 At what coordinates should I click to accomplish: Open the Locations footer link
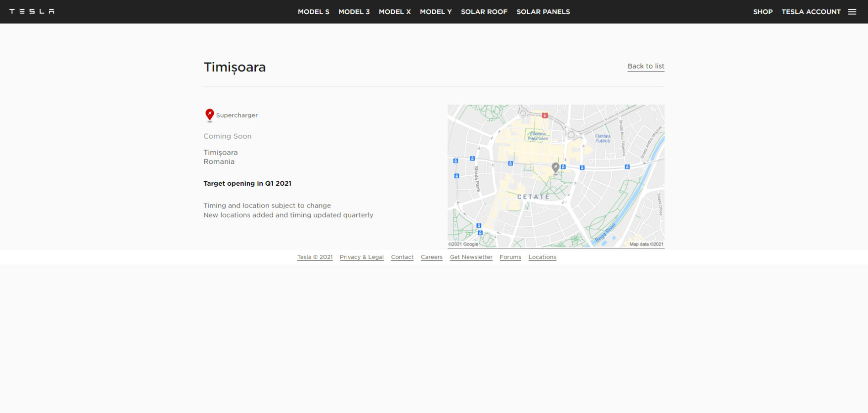[x=542, y=257]
